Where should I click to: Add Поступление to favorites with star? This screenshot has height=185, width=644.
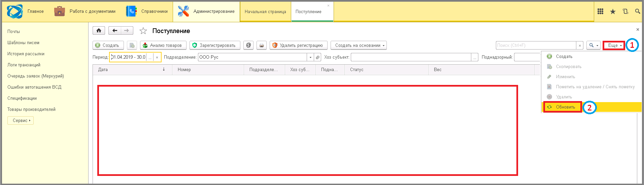point(143,31)
